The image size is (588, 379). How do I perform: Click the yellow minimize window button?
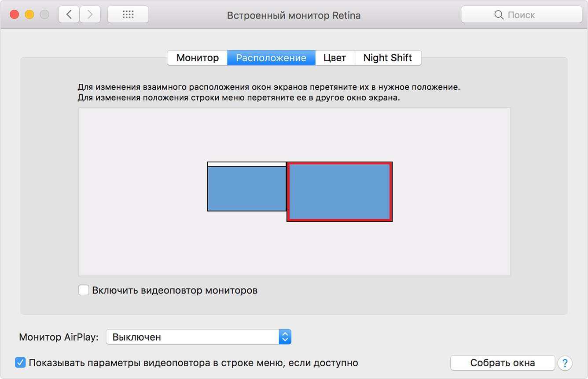[x=29, y=15]
